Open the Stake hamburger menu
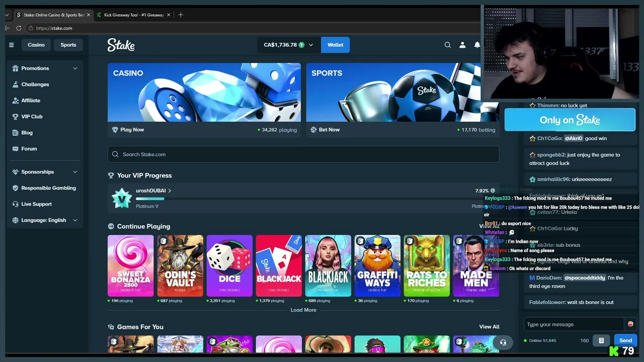644x362 pixels. [11, 45]
